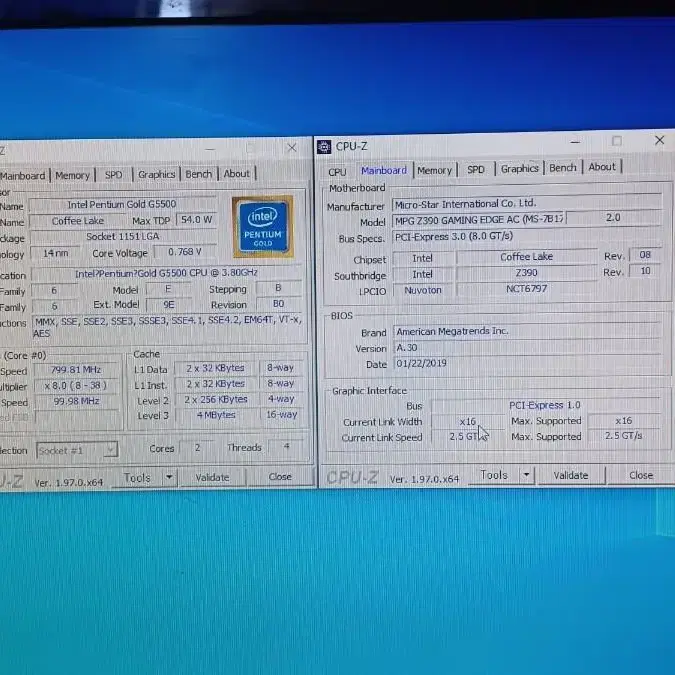The width and height of the screenshot is (675, 675).
Task: Click Max. Supported link speed 2.5 GT/s
Action: click(x=623, y=436)
